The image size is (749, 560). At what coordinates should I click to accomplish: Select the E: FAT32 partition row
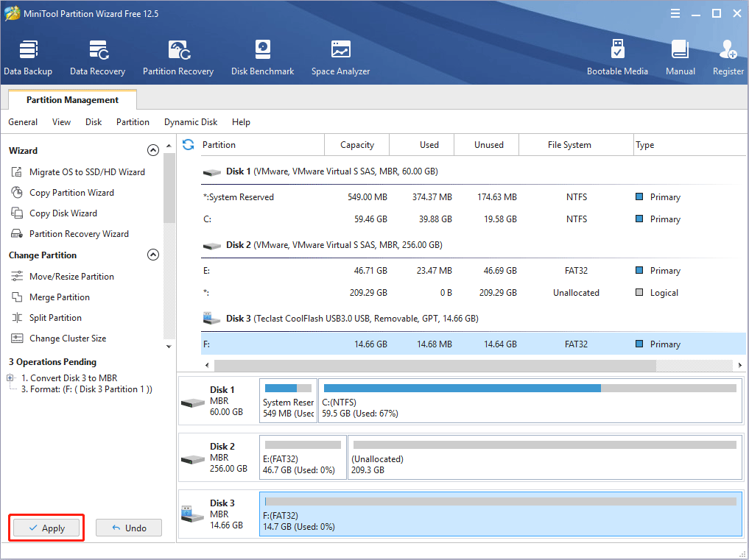[x=473, y=271]
